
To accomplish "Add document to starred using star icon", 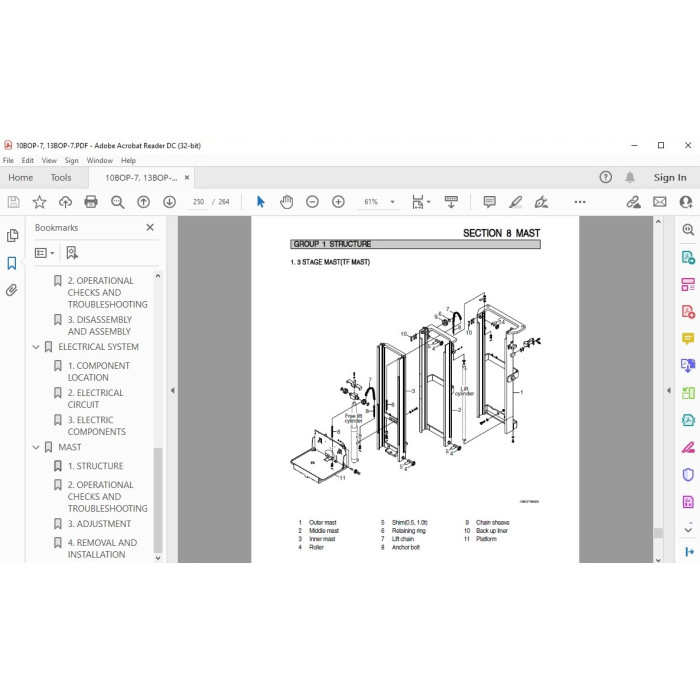I will 39,202.
